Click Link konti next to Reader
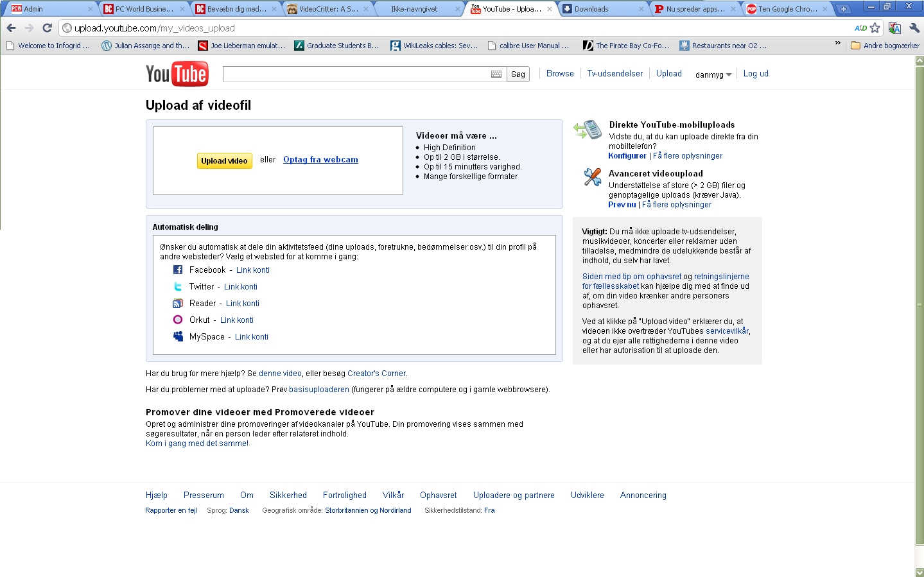The width and height of the screenshot is (924, 577). [x=243, y=304]
